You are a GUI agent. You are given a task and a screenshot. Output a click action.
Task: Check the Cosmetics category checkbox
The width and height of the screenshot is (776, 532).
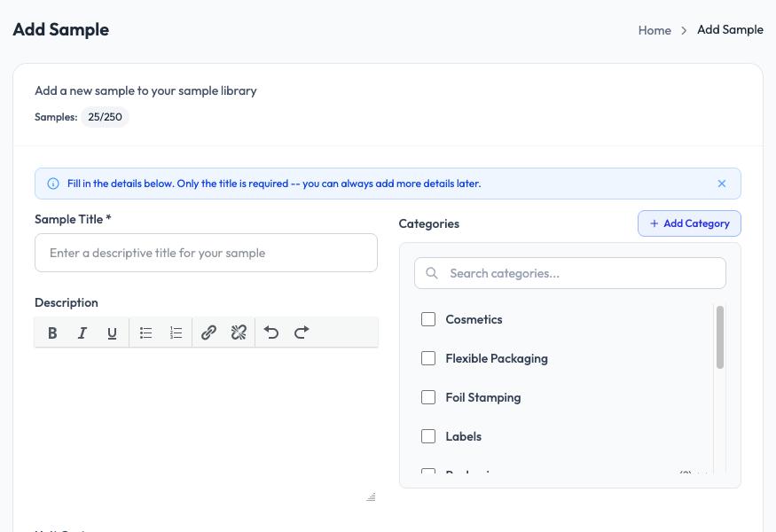click(428, 319)
